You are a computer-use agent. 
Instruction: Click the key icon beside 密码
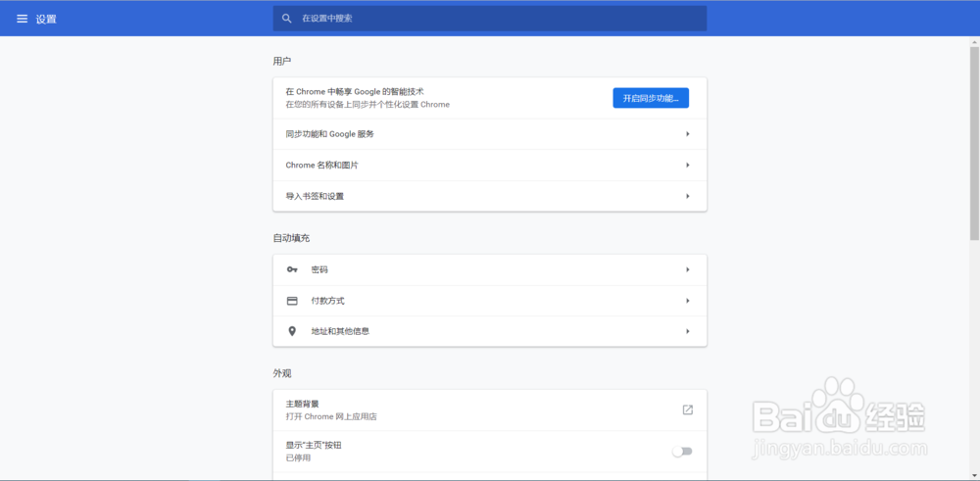(292, 269)
